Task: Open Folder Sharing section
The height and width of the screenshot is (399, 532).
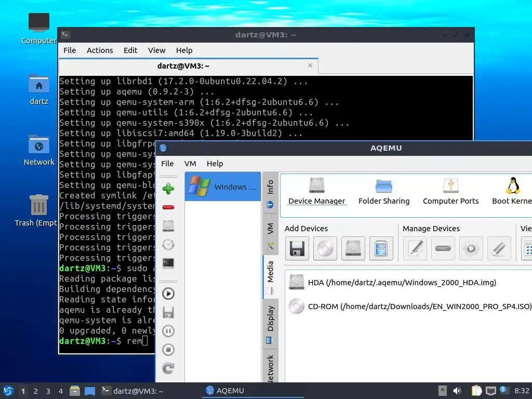Action: [384, 191]
